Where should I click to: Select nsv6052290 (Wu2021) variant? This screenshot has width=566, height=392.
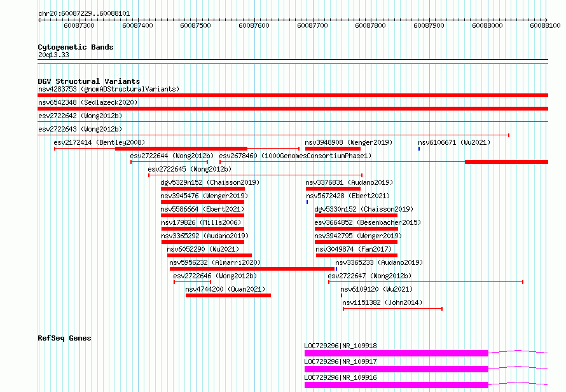[x=203, y=249]
